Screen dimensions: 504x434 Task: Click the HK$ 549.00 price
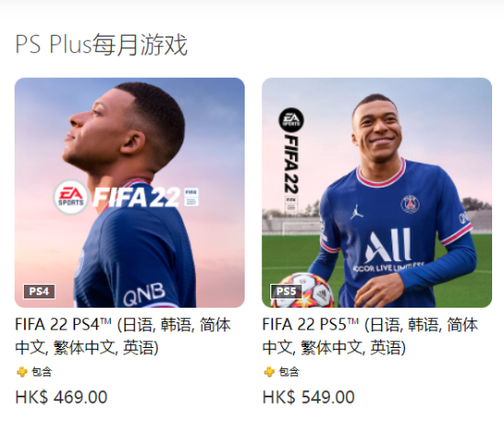point(308,397)
